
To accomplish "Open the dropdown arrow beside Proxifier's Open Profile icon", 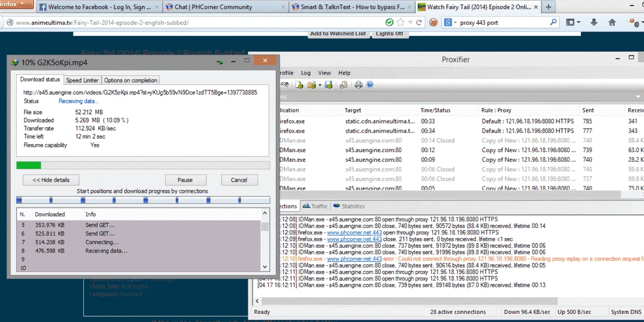I will point(319,85).
